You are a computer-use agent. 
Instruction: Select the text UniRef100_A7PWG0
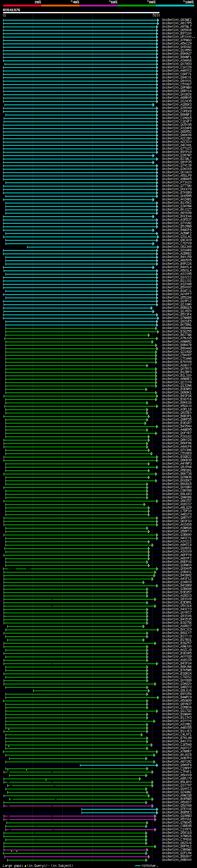pyautogui.click(x=177, y=40)
